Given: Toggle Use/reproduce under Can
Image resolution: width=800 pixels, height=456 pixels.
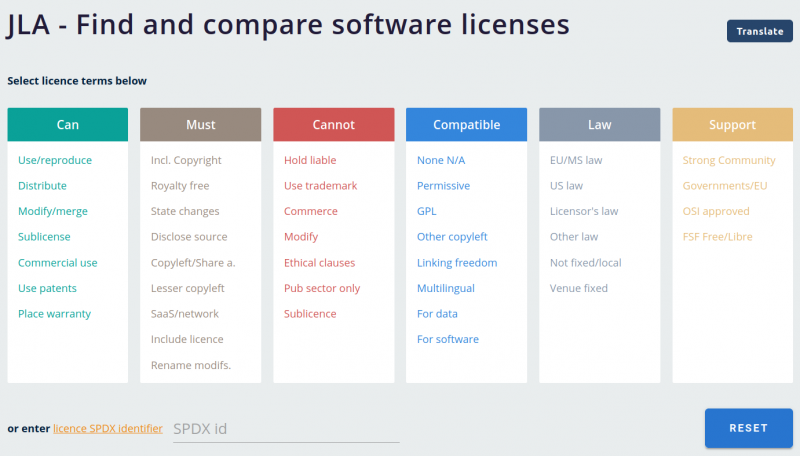Looking at the screenshot, I should tap(54, 160).
